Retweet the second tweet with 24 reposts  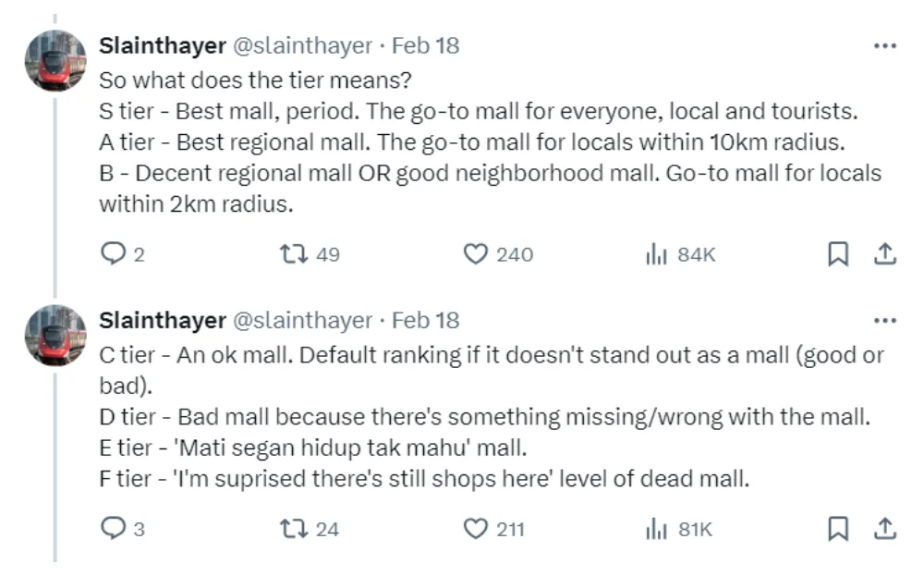[x=296, y=529]
